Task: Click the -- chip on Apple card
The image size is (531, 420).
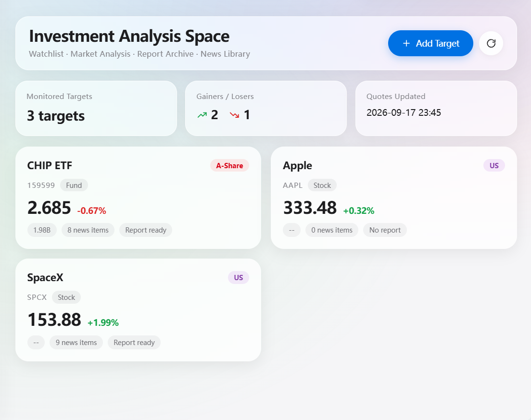Action: [291, 230]
